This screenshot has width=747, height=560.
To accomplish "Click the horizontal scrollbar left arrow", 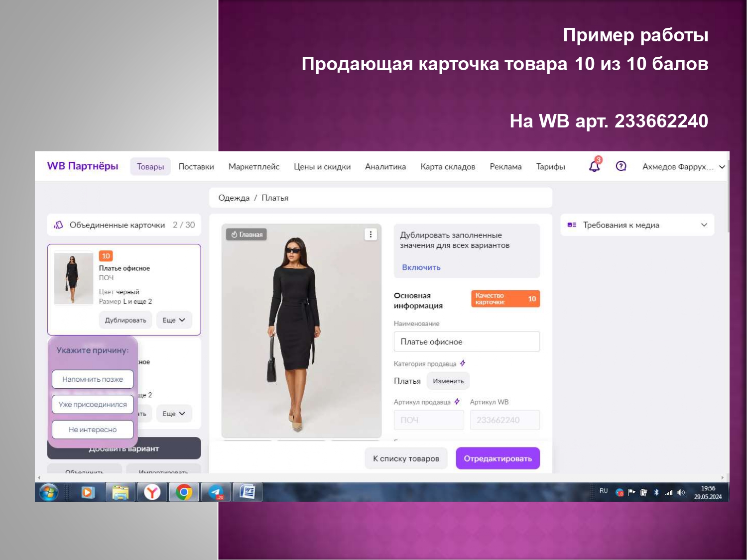I will click(x=39, y=477).
